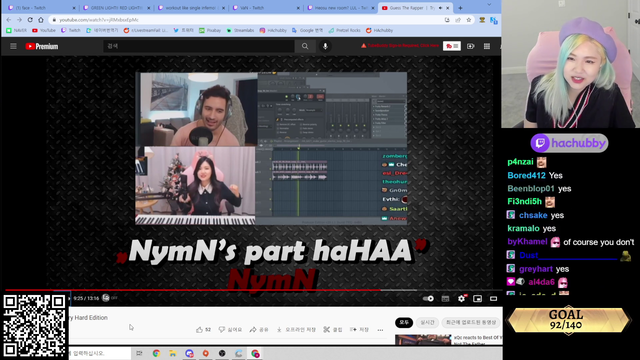
Task: Click the red TubeBuddy toolbar button
Action: click(x=452, y=46)
